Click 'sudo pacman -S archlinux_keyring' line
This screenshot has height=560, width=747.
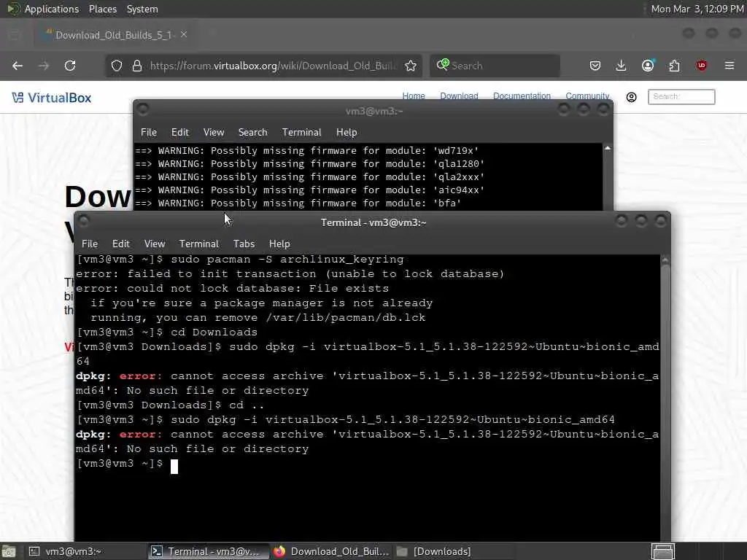click(240, 260)
